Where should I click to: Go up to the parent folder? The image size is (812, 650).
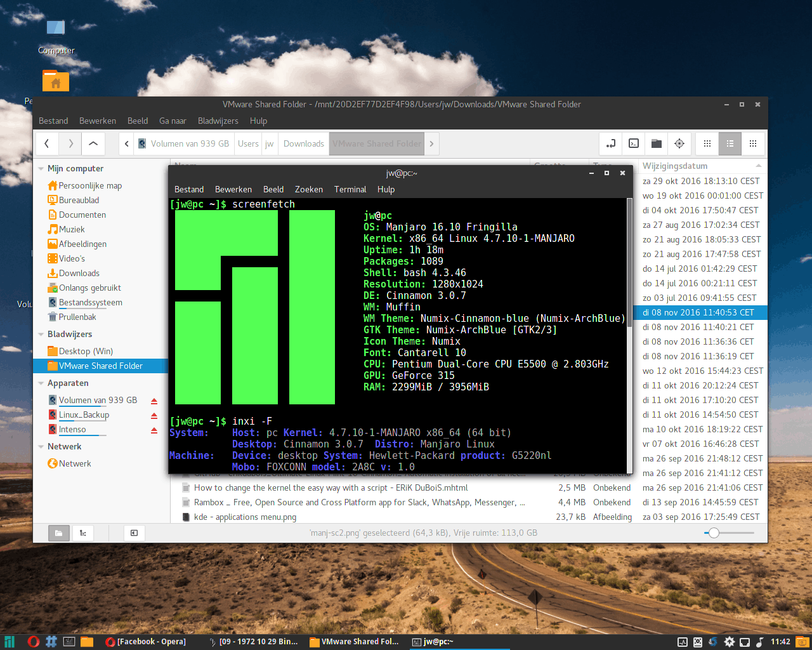[x=93, y=143]
